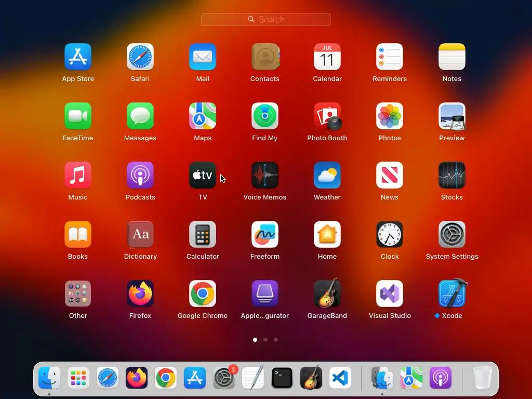Viewport: 532px width, 399px height.
Task: Open the Messages app
Action: point(140,116)
